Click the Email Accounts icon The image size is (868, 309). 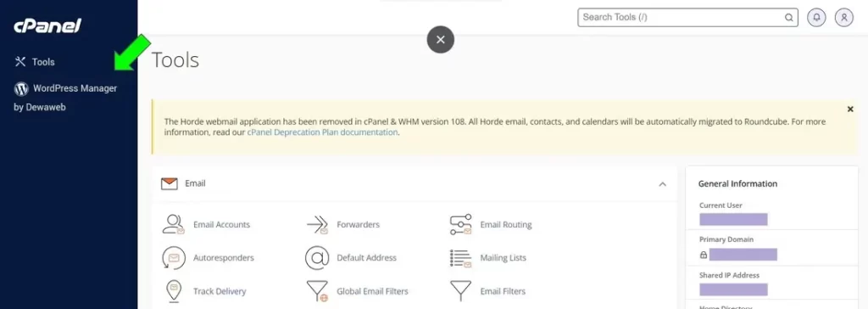[173, 224]
